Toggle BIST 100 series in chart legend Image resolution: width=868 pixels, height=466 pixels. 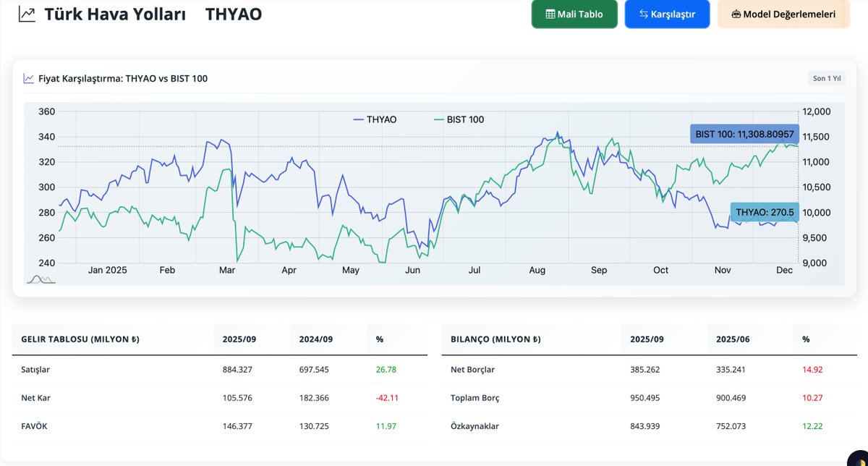(458, 119)
